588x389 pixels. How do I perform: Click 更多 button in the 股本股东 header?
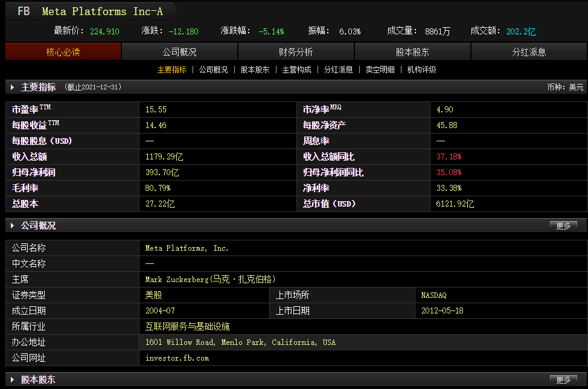[563, 380]
